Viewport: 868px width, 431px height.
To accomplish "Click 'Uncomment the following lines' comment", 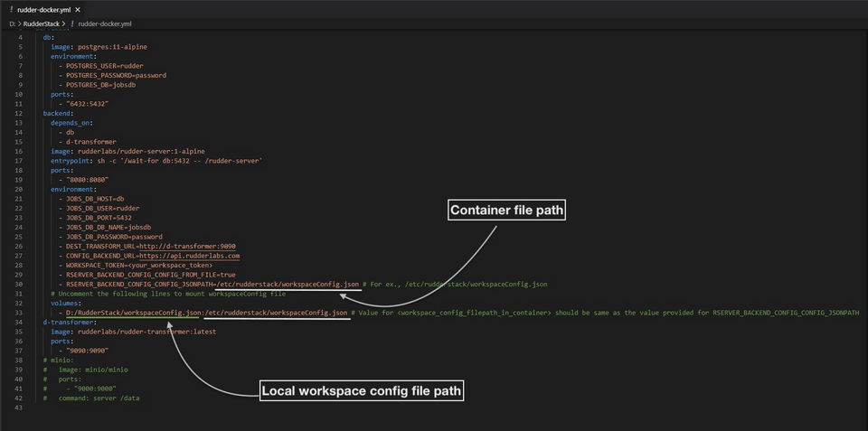I will (x=168, y=294).
